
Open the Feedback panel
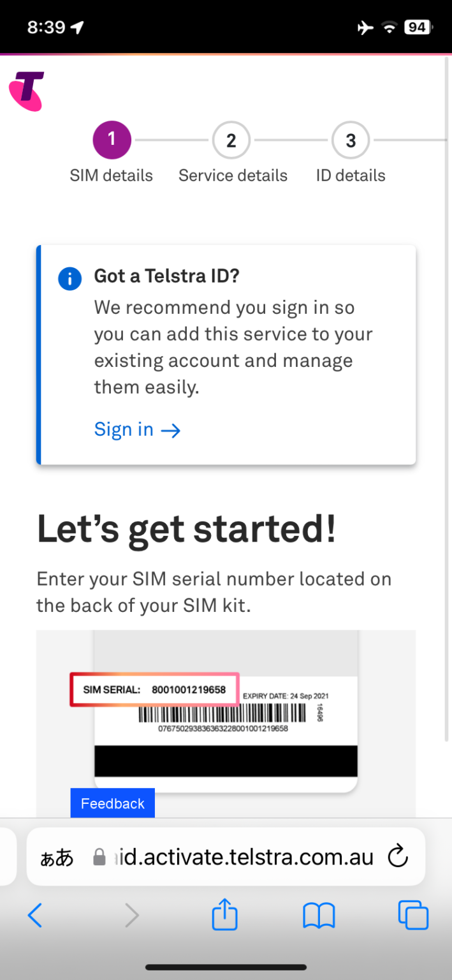tap(112, 803)
